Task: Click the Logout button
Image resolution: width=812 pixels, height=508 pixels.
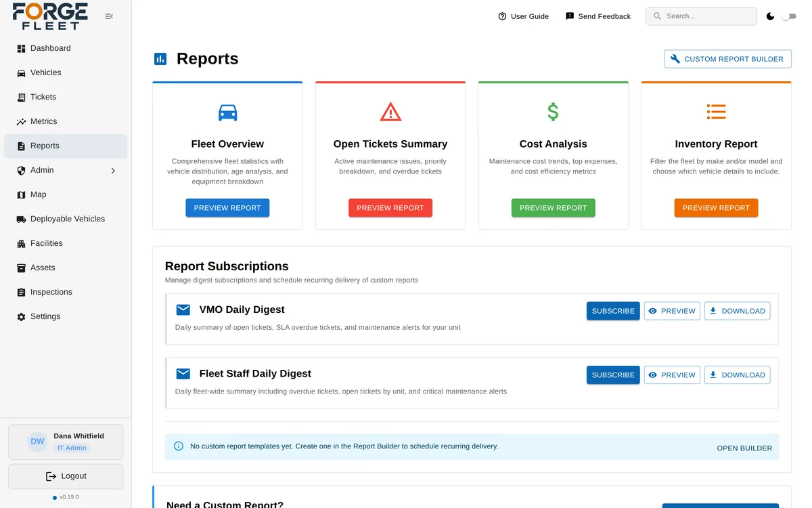Action: click(x=66, y=476)
